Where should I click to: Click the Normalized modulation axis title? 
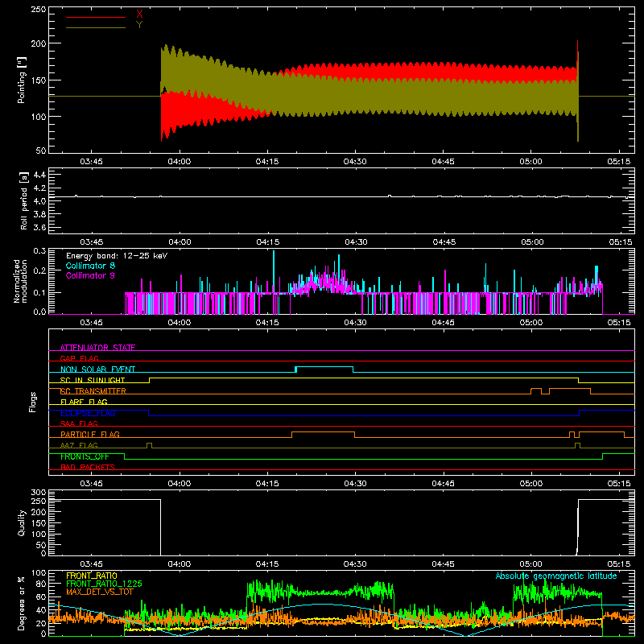coord(20,281)
